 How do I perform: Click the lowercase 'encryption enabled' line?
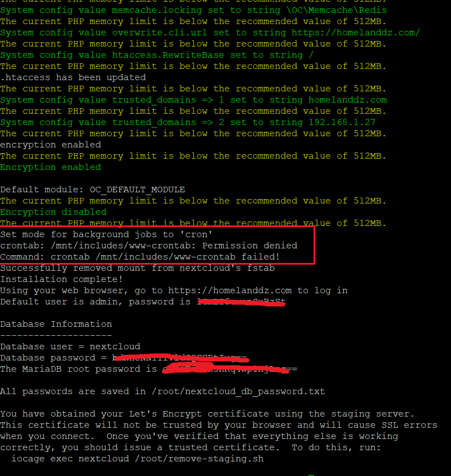click(x=50, y=145)
